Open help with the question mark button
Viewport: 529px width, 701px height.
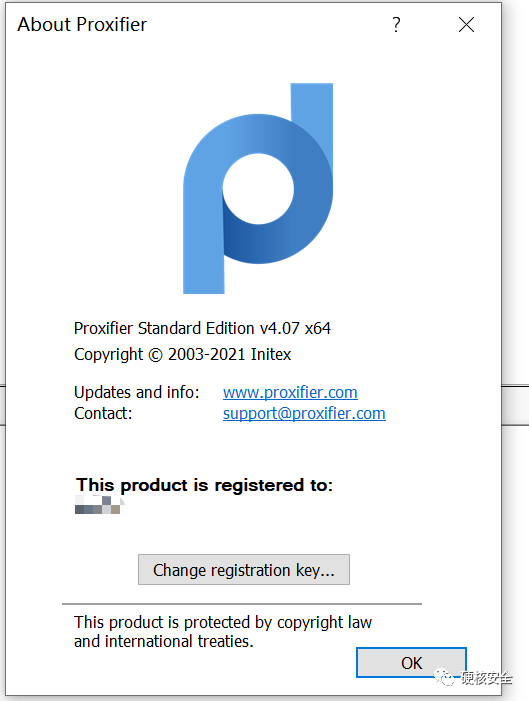click(396, 25)
